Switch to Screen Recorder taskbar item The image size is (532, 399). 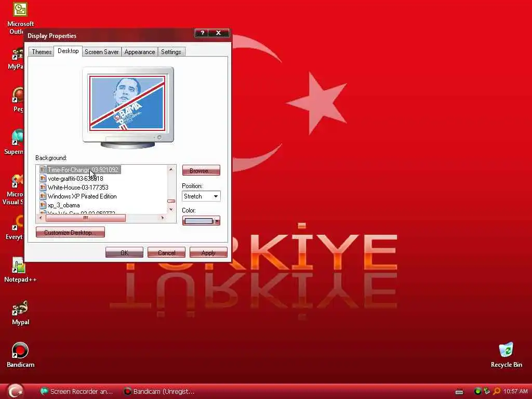coord(77,392)
